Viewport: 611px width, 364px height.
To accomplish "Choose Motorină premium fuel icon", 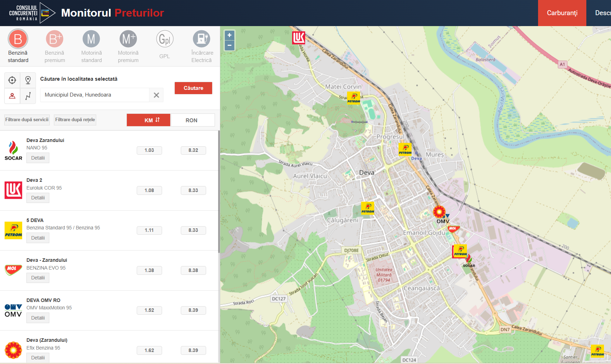I will point(128,39).
